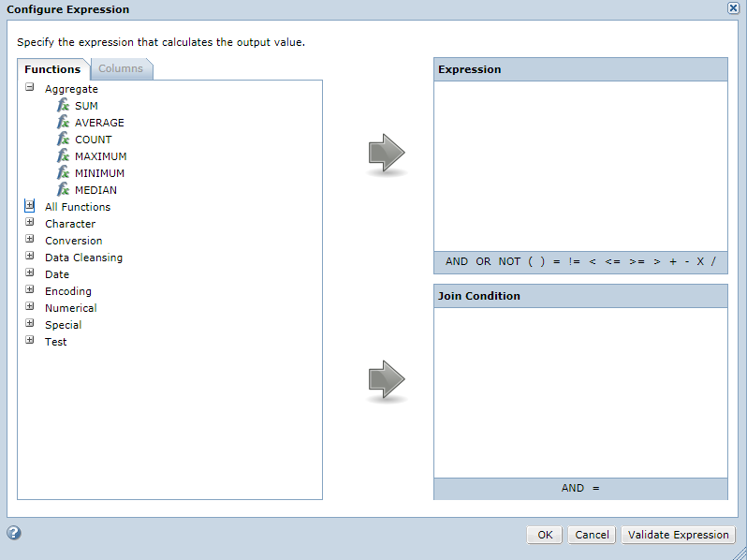Click the Cancel button
Viewport: 747px width, 560px height.
(x=592, y=535)
